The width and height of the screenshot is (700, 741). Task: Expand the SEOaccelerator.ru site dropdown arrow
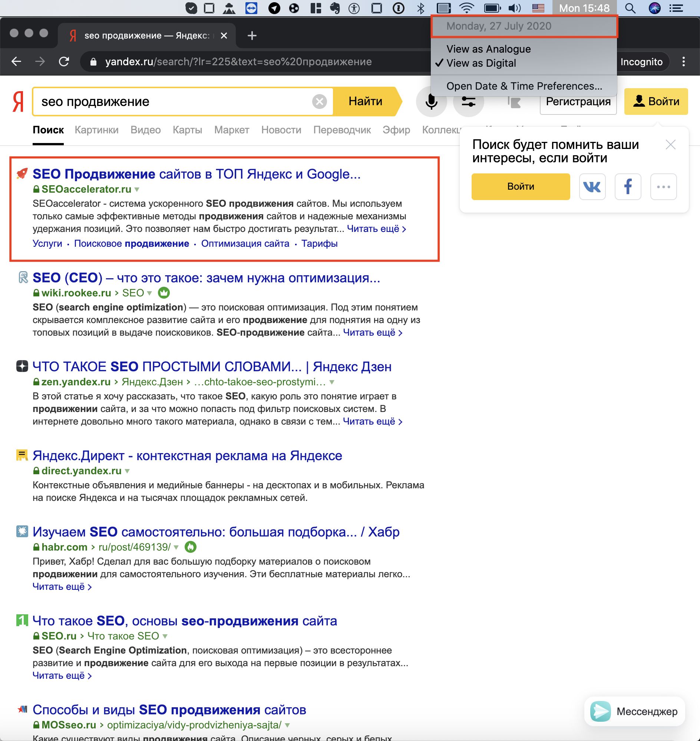137,189
